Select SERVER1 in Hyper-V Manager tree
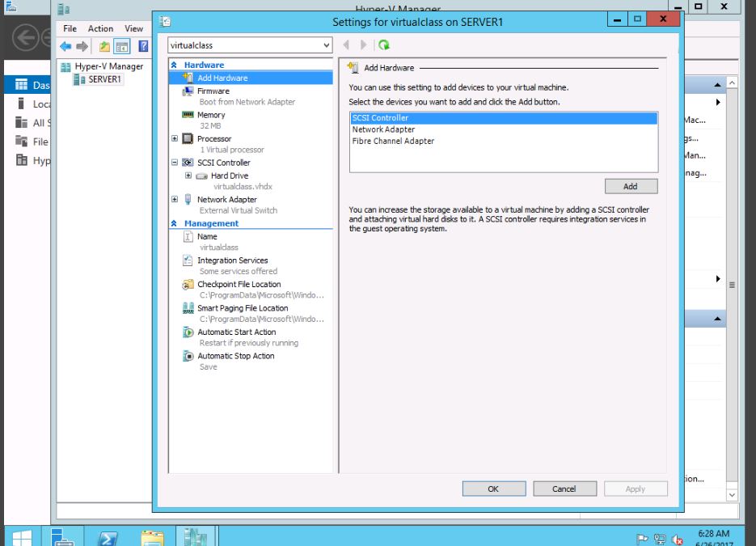This screenshot has height=546, width=756. click(104, 79)
